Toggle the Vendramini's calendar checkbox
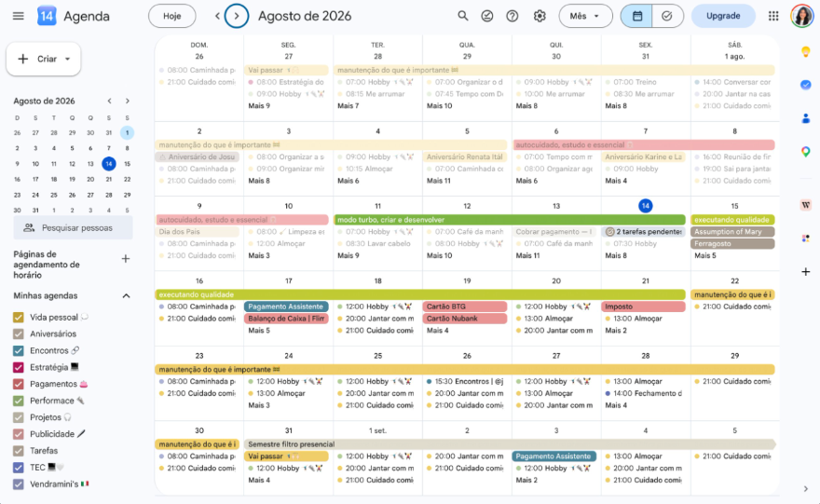Image resolution: width=820 pixels, height=504 pixels. pos(19,484)
